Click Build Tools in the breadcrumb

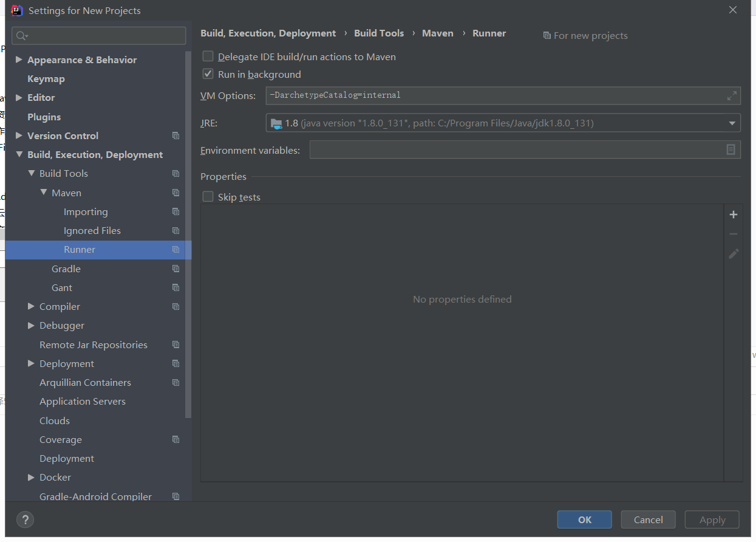pyautogui.click(x=379, y=33)
